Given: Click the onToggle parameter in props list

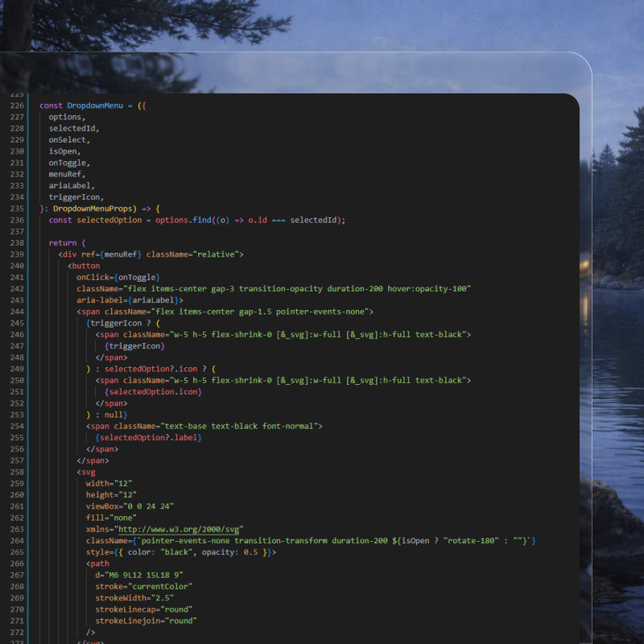Looking at the screenshot, I should pos(69,163).
